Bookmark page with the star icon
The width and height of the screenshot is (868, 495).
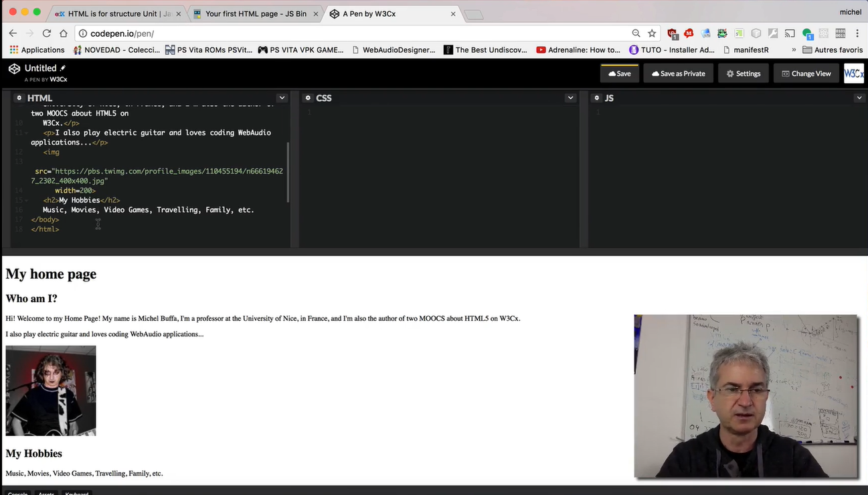(x=652, y=33)
